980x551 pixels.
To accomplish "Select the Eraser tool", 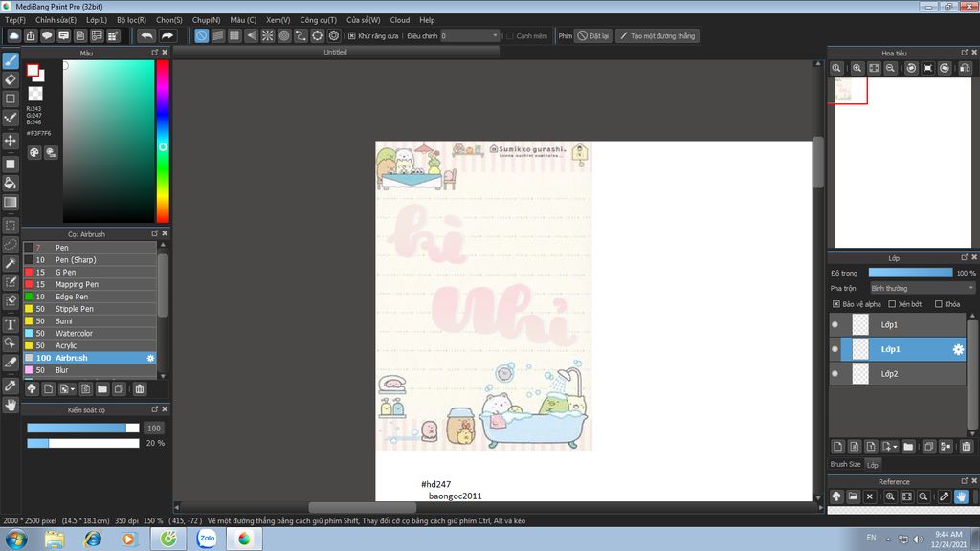I will point(10,79).
